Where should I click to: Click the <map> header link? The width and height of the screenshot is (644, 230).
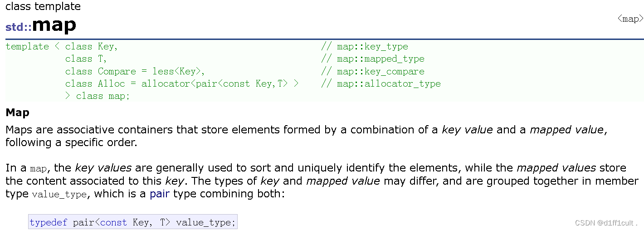click(x=630, y=19)
